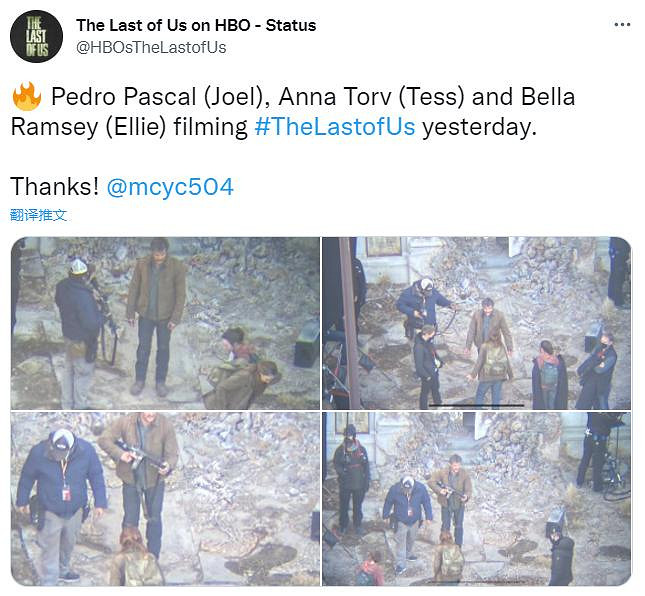645x596 pixels.
Task: Open top-right photo of group on set
Action: coord(476,323)
